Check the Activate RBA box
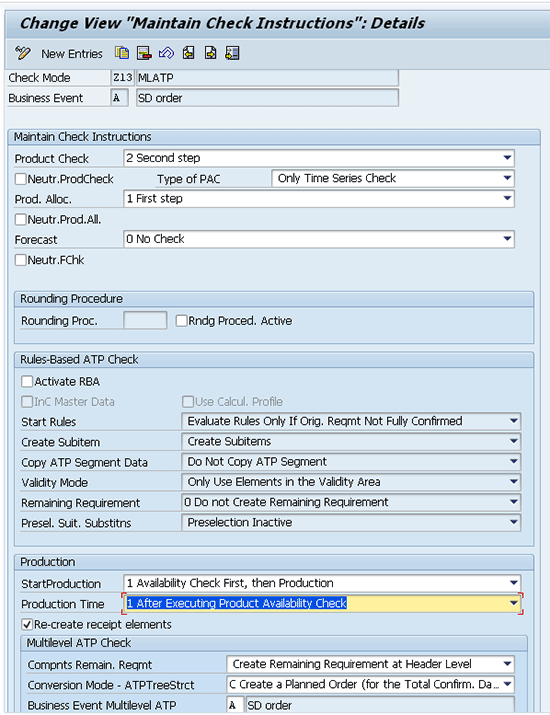The width and height of the screenshot is (550, 715). tap(27, 381)
